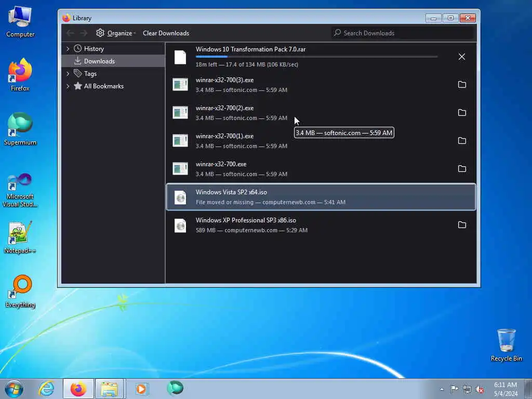Screen dimensions: 532x399
Task: Select the Everything desktop shortcut
Action: [x=20, y=291]
